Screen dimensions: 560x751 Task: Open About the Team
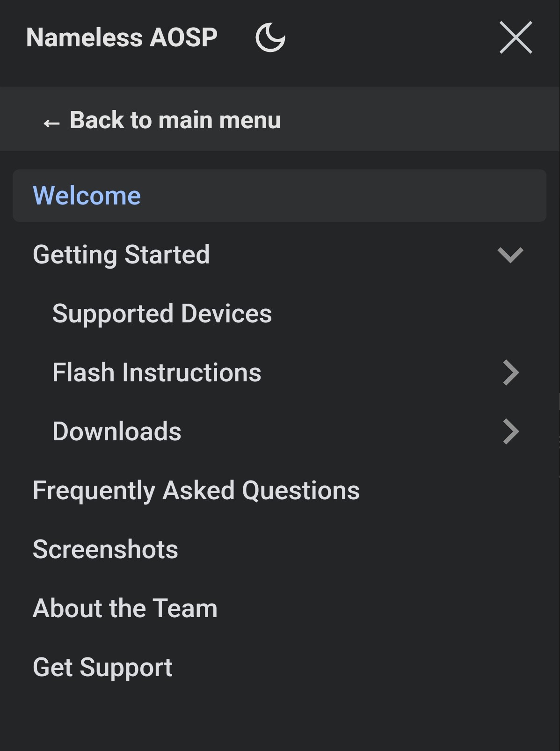click(125, 608)
